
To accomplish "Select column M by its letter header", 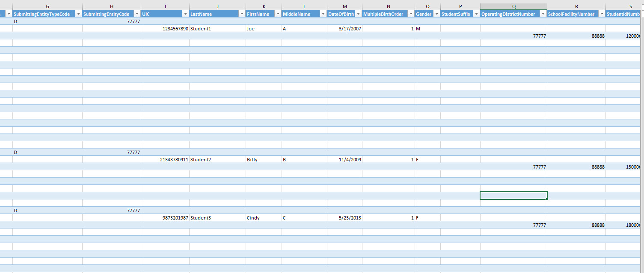I will pyautogui.click(x=344, y=6).
